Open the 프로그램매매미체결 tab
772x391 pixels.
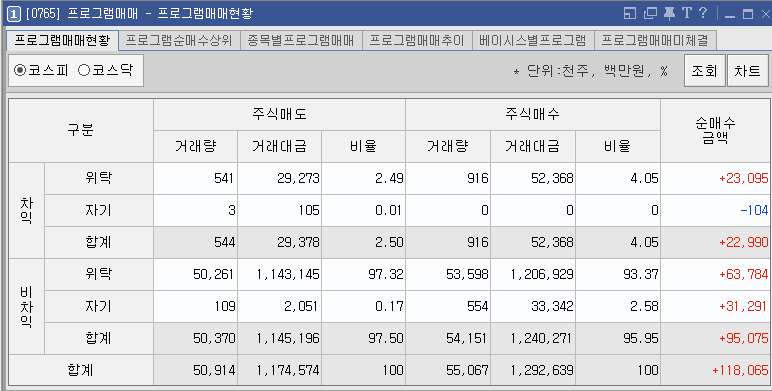(x=655, y=40)
